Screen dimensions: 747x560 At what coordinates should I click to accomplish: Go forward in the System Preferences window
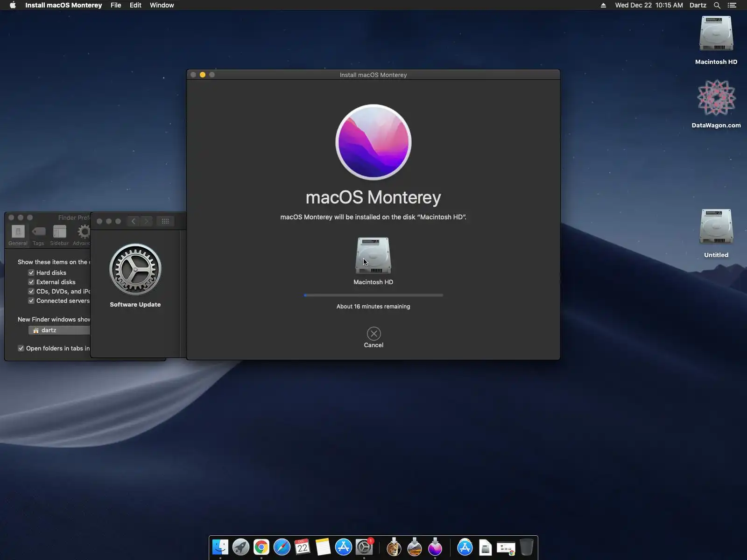coord(147,221)
